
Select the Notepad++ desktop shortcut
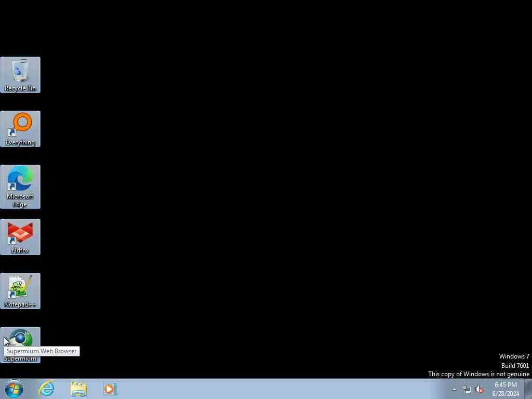pyautogui.click(x=20, y=291)
